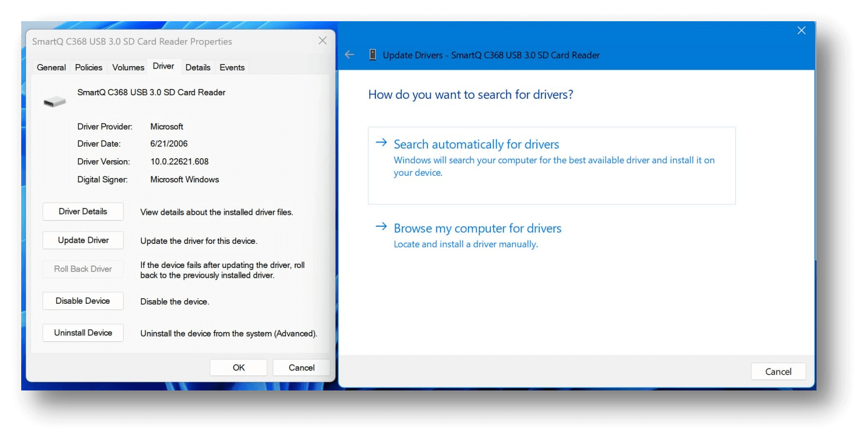Go to the Details tab
The image size is (868, 442).
tap(198, 67)
